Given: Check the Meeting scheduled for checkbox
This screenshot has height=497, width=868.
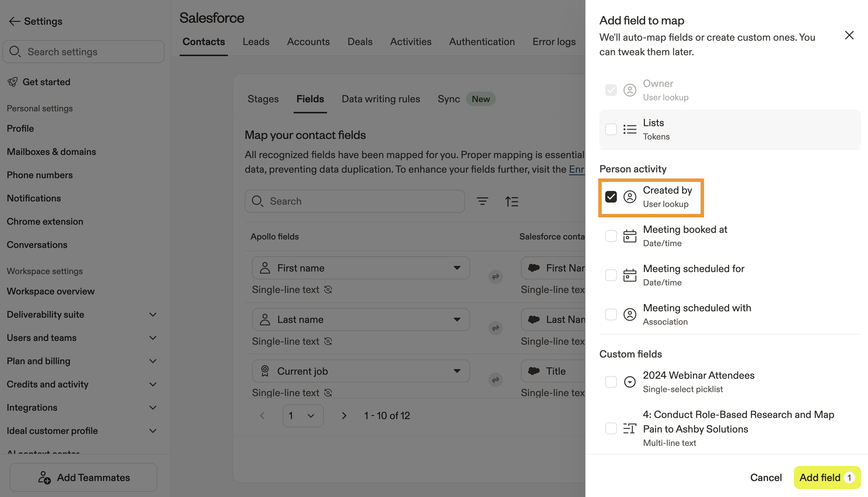Looking at the screenshot, I should [x=611, y=275].
